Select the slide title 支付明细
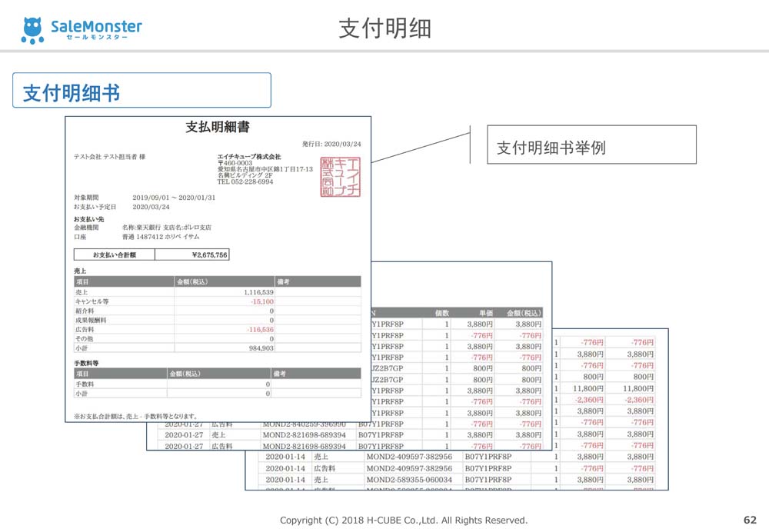 385,28
